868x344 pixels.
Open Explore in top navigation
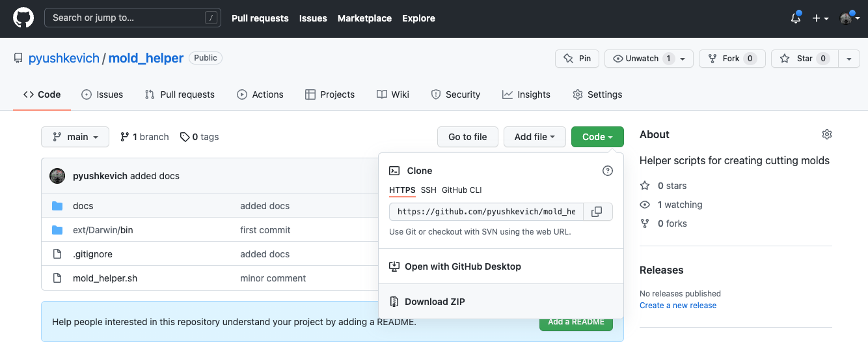pos(418,18)
